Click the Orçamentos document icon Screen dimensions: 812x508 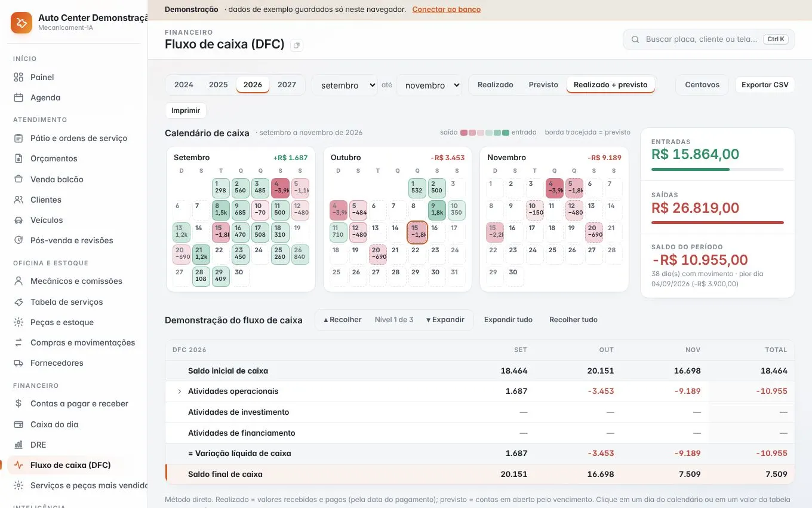(19, 158)
